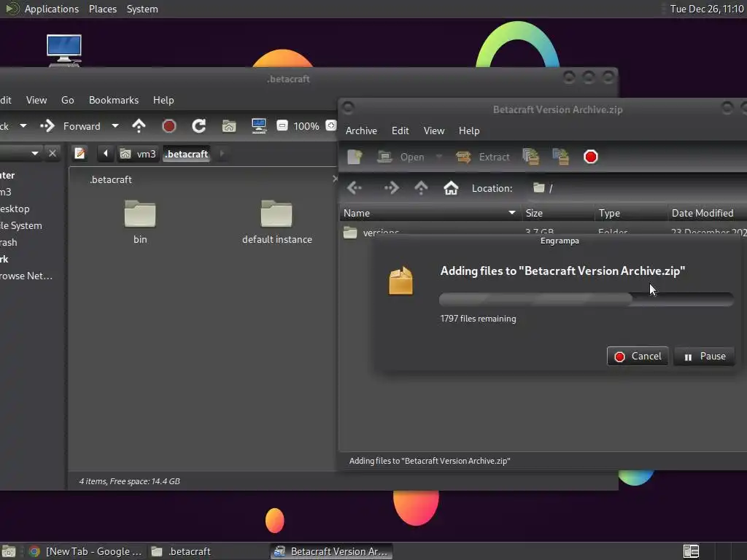Click Add folder icon in Engrampa
Viewport: 747px width, 560px height.
(x=561, y=157)
